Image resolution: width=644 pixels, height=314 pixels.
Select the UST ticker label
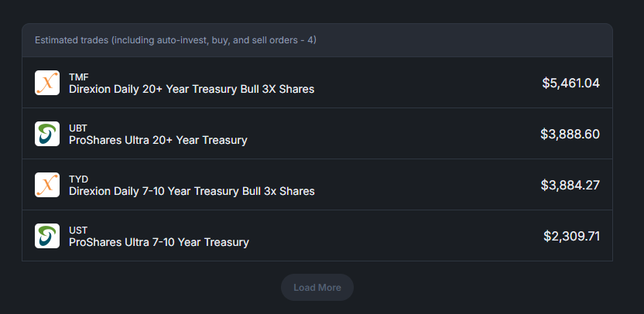(x=78, y=230)
